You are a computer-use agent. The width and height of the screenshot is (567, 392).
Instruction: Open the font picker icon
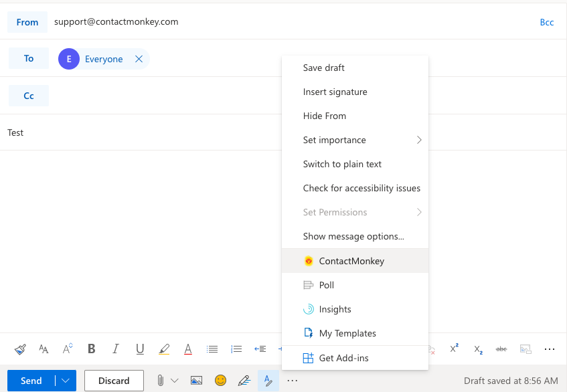[x=44, y=349]
